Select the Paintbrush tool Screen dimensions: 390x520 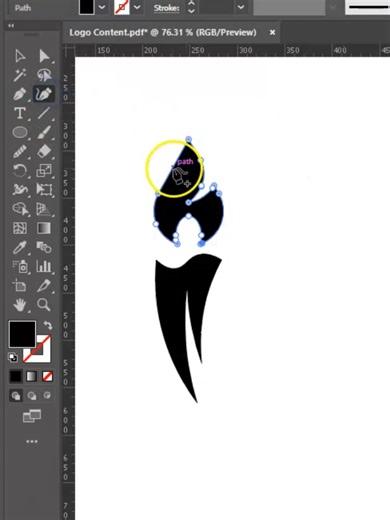point(44,132)
